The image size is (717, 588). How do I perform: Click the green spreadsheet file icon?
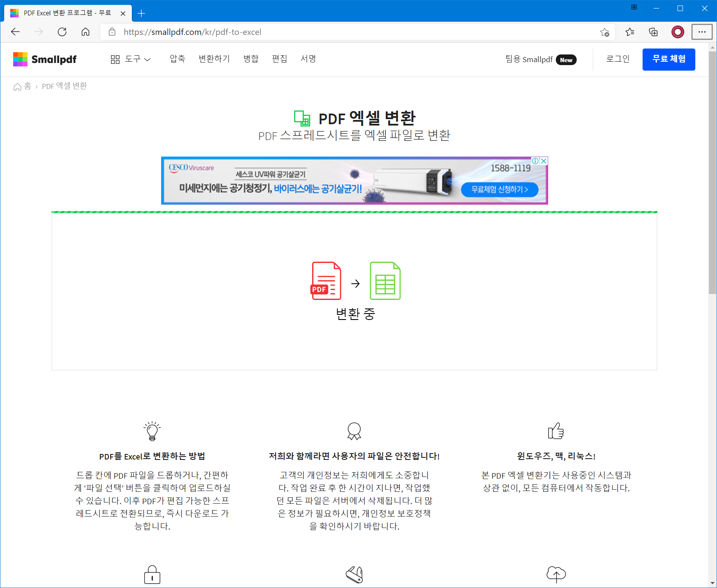click(x=385, y=281)
